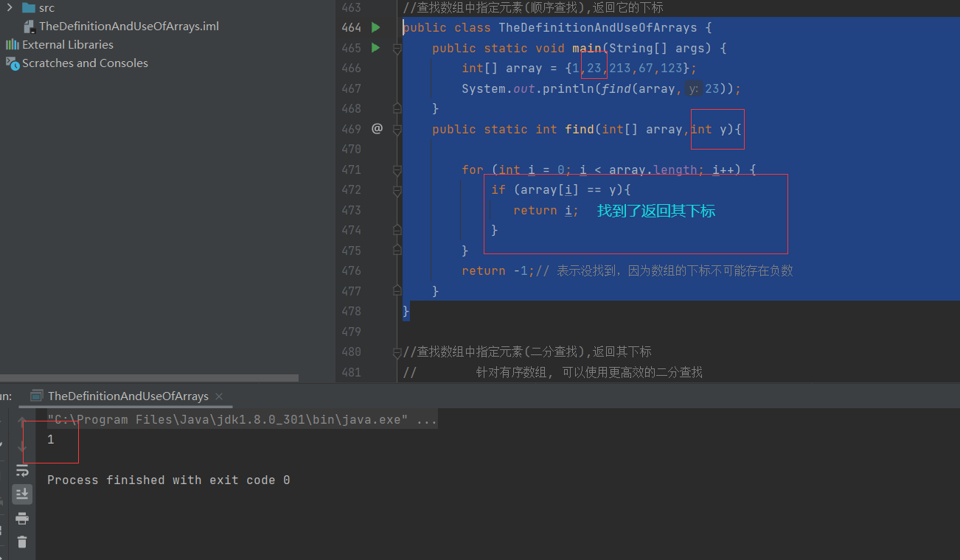Click the class name TheDefinitionAndUseOfArrays in the code
Screen dimensions: 960x560
598,27
